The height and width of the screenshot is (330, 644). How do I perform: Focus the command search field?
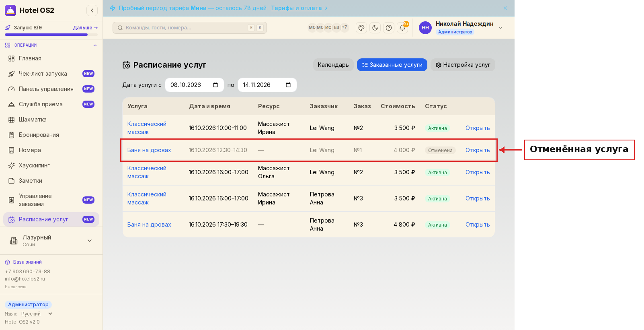(190, 28)
